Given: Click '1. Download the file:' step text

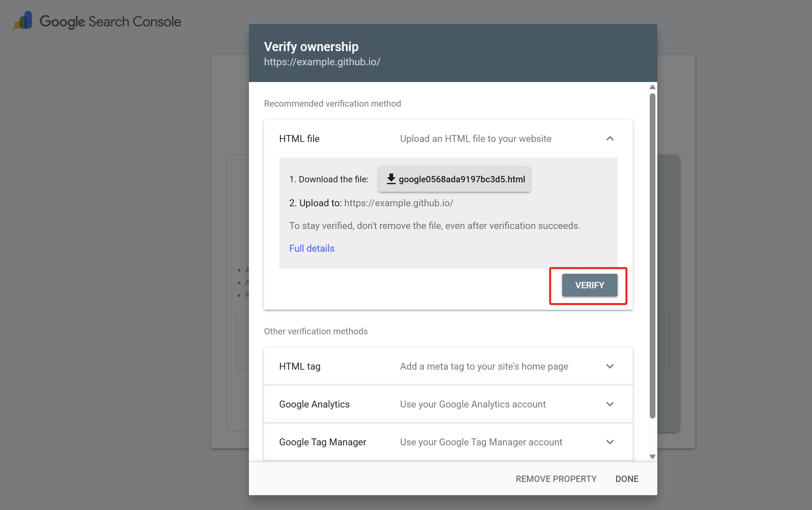Looking at the screenshot, I should 329,179.
